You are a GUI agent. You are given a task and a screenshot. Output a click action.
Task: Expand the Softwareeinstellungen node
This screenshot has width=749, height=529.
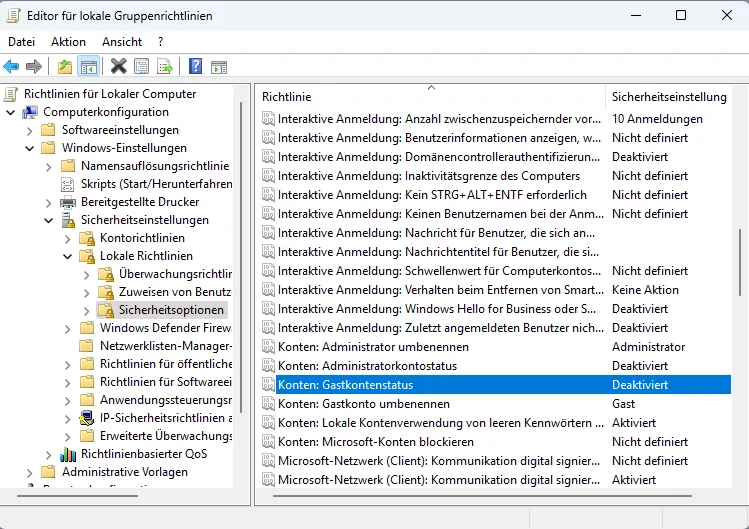pos(30,130)
